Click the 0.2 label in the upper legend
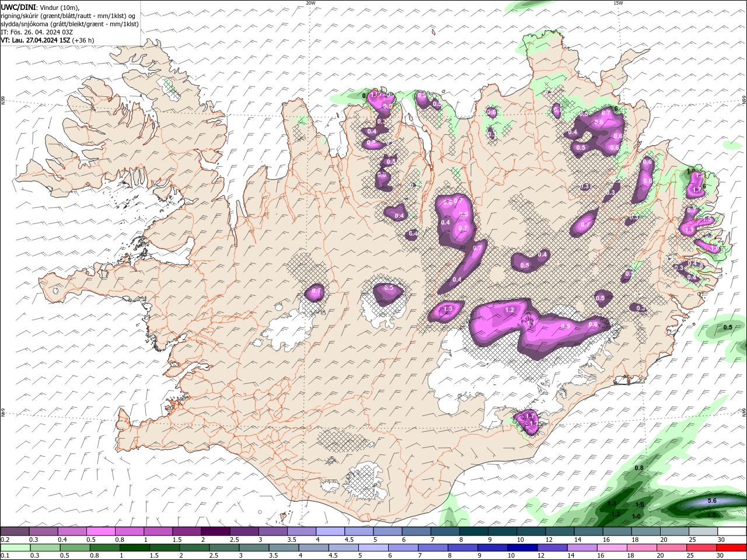Image resolution: width=747 pixels, height=560 pixels. point(5,540)
